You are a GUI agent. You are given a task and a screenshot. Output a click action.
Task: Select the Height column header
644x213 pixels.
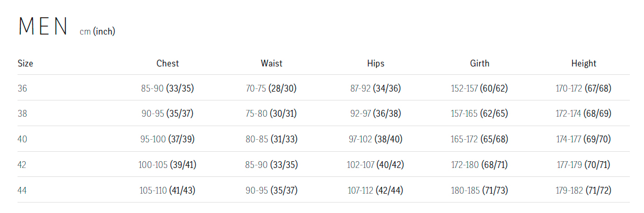click(x=584, y=63)
